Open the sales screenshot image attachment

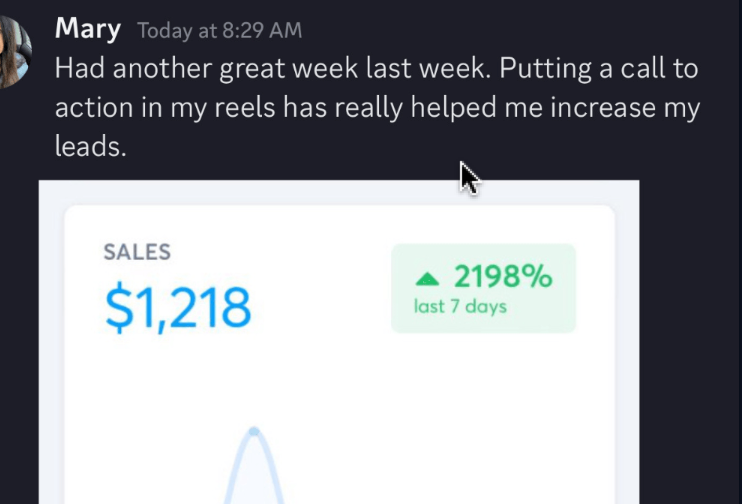click(339, 342)
